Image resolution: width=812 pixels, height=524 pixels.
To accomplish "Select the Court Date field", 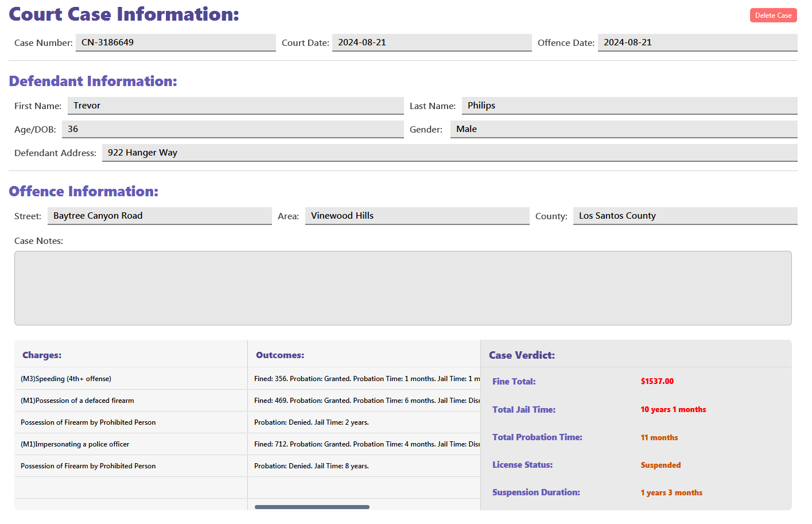I will [431, 42].
